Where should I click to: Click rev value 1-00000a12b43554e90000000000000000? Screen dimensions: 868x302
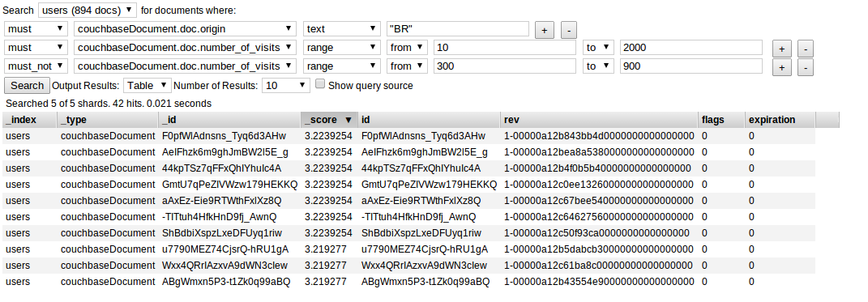pos(599,282)
